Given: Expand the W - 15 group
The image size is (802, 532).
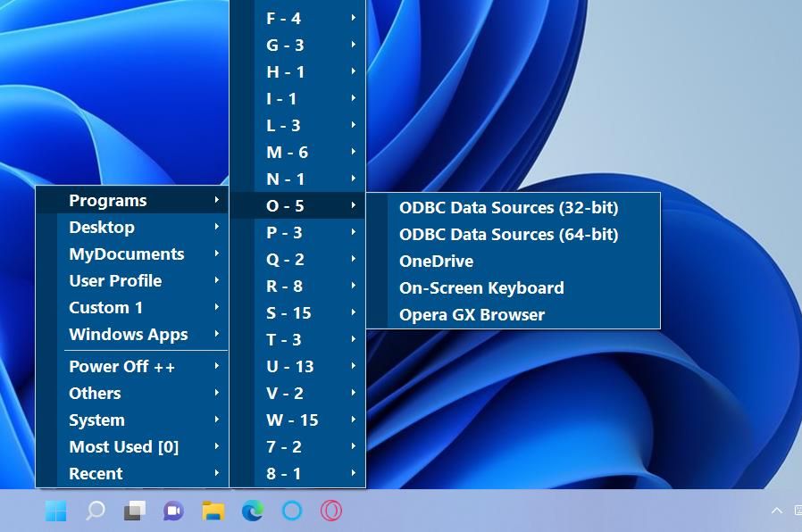Looking at the screenshot, I should coord(297,420).
